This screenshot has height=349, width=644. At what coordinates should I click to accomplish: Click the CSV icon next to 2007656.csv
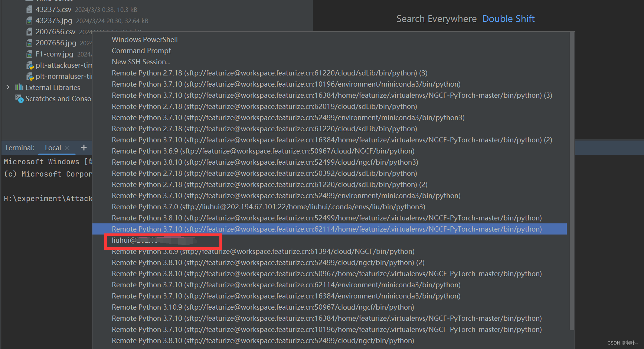29,32
